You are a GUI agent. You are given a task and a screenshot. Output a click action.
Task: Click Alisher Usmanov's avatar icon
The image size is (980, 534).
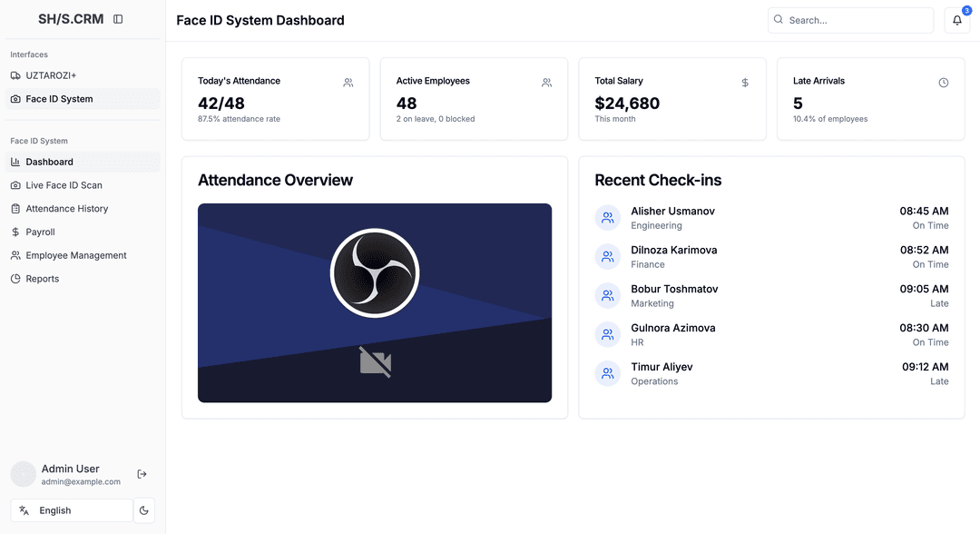[607, 218]
